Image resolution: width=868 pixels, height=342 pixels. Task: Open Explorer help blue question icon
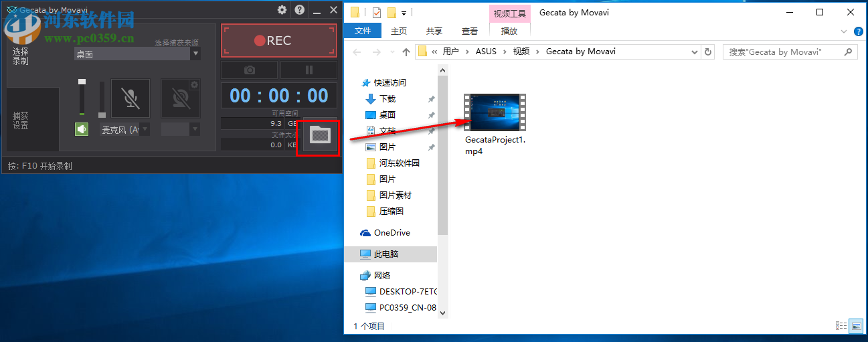click(x=859, y=31)
